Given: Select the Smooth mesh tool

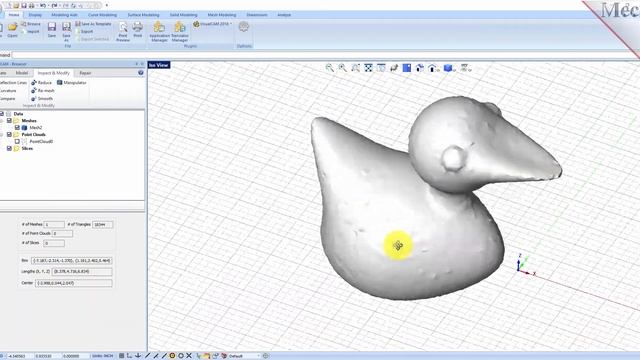Looking at the screenshot, I should (42, 98).
